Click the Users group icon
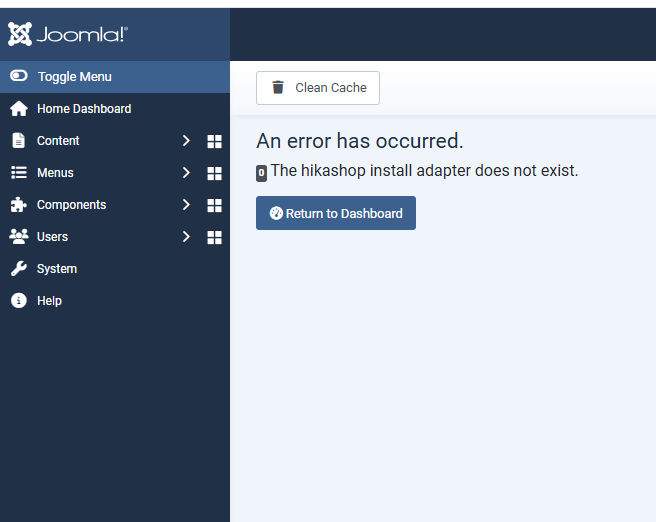656x522 pixels. (18, 237)
